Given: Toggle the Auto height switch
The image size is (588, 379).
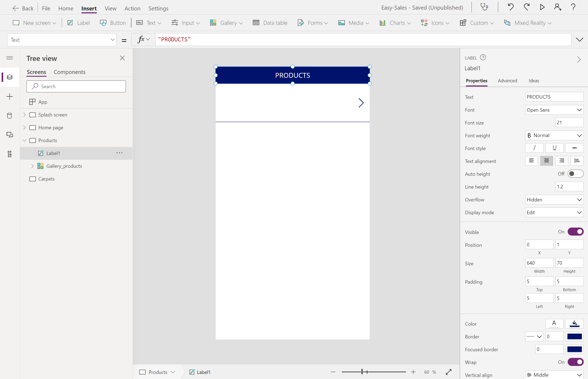Looking at the screenshot, I should (x=575, y=174).
